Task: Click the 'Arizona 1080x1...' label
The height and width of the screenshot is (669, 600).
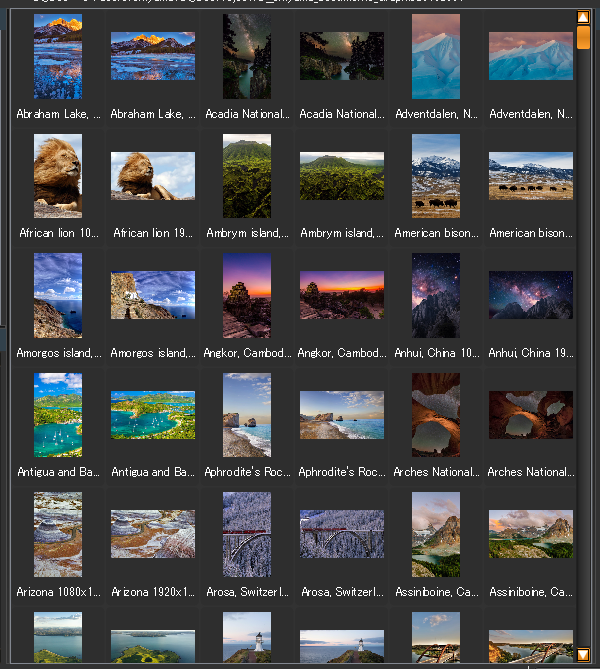Action: 58,592
